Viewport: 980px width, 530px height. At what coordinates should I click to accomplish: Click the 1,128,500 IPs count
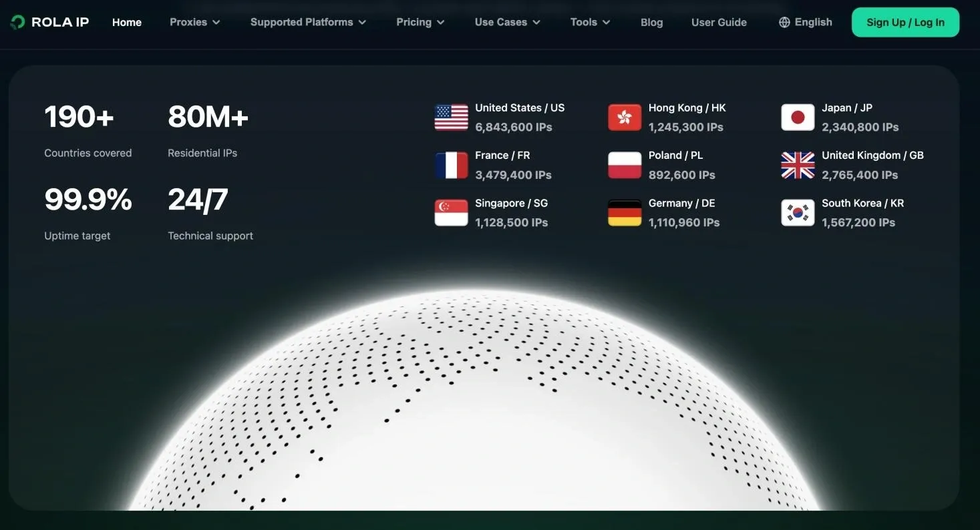(x=512, y=222)
